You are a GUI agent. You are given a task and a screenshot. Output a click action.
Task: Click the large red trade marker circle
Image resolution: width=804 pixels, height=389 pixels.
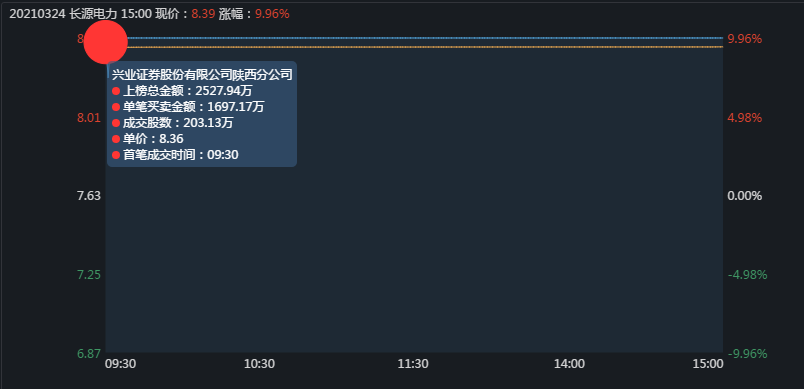[x=105, y=42]
